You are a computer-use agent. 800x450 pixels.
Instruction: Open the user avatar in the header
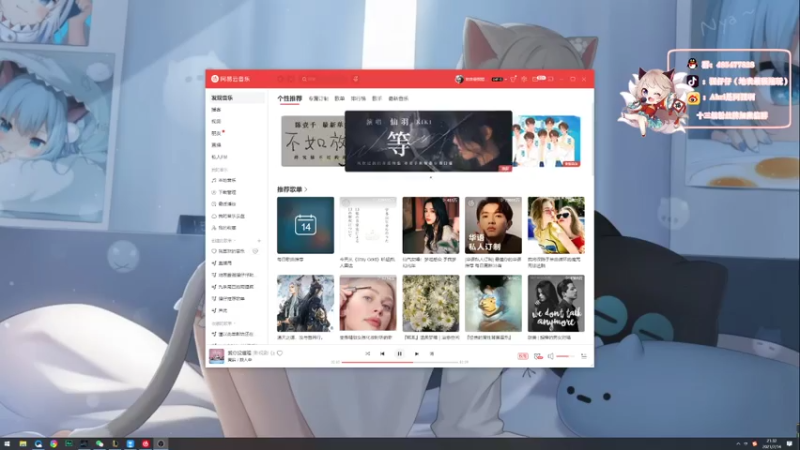click(459, 79)
